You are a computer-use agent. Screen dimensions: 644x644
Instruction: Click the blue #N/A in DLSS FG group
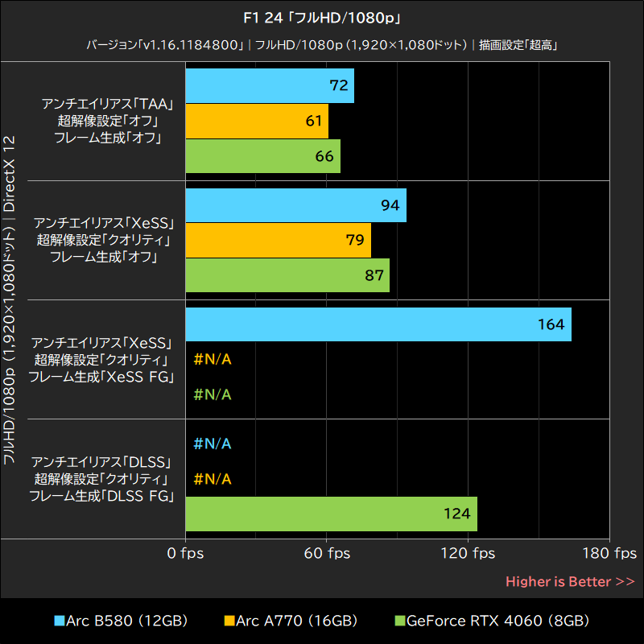pos(213,444)
